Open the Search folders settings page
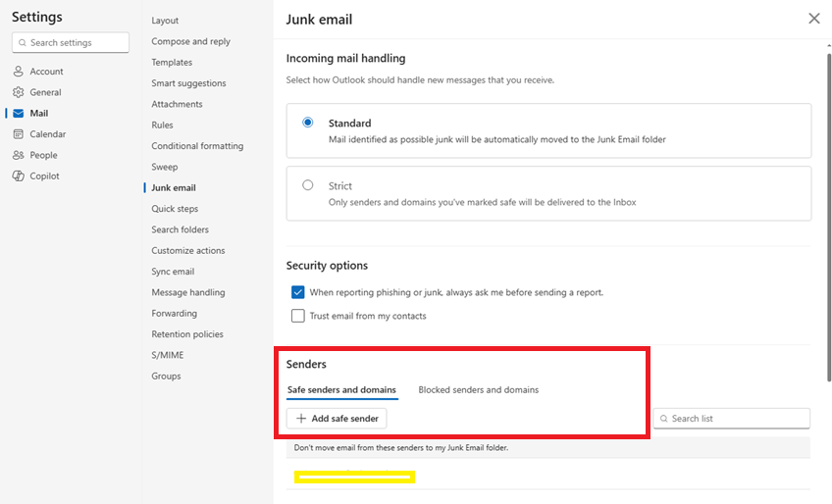832x504 pixels. coord(180,229)
